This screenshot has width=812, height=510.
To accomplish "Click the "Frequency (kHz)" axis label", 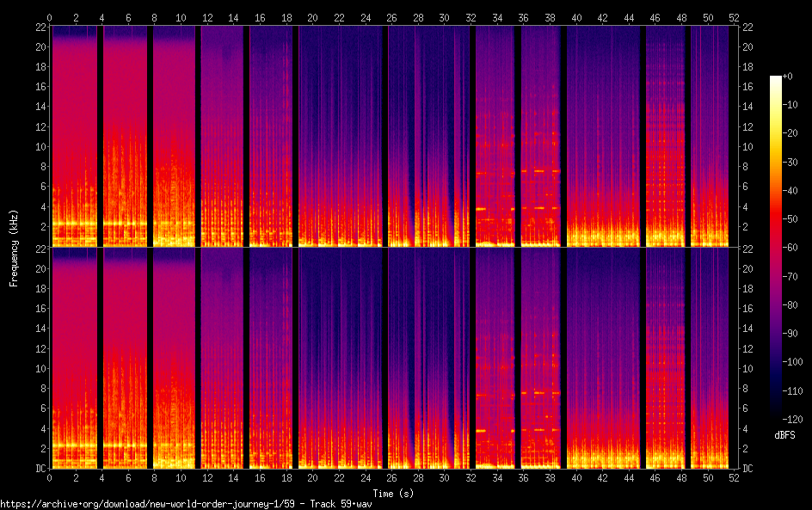I will coord(14,247).
